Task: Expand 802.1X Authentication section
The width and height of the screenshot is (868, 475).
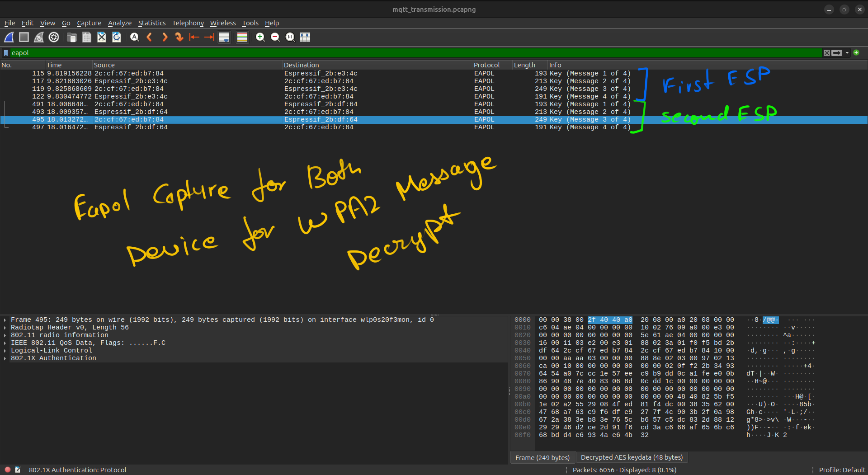Action: pyautogui.click(x=5, y=358)
